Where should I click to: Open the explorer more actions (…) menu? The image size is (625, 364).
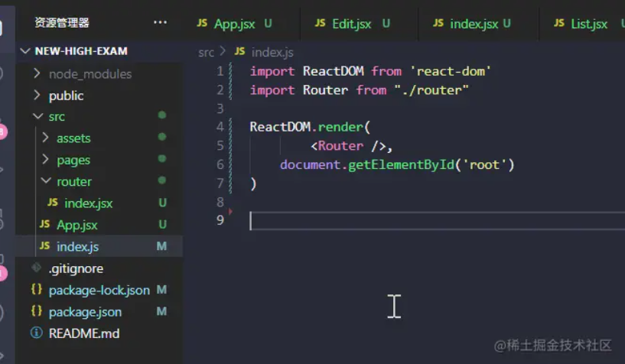tap(160, 22)
